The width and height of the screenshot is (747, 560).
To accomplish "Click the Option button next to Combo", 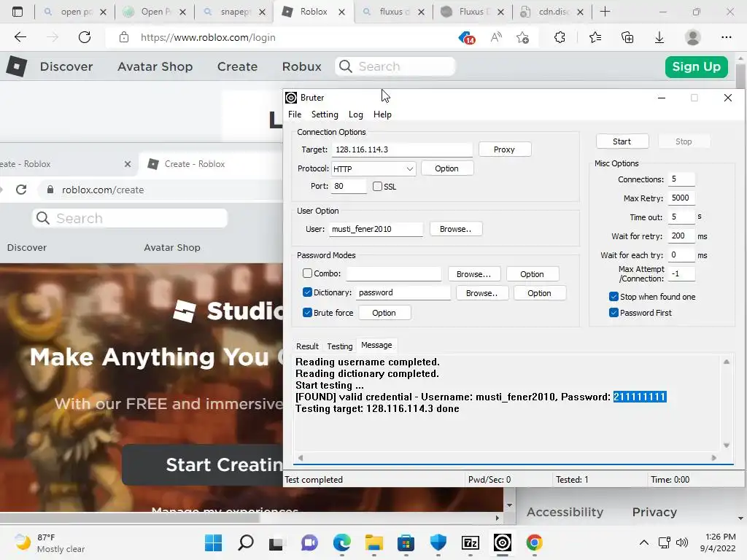I will [x=532, y=274].
